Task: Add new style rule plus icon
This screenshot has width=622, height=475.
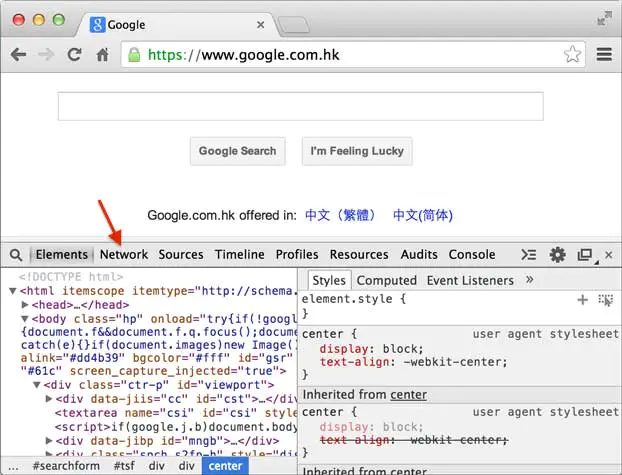Action: click(x=582, y=300)
